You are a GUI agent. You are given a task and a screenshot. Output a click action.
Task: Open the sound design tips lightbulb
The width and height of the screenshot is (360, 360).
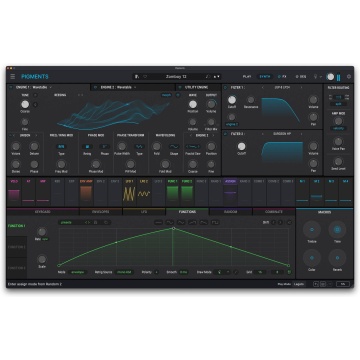[315, 77]
